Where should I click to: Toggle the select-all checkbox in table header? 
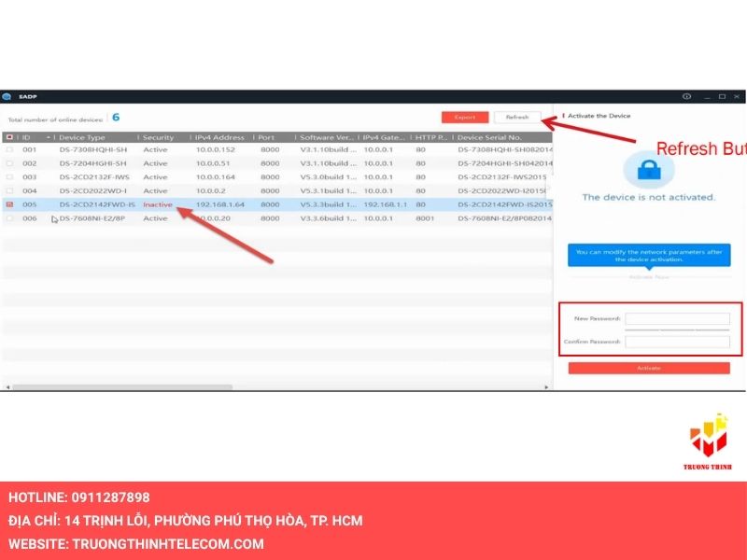[9, 137]
